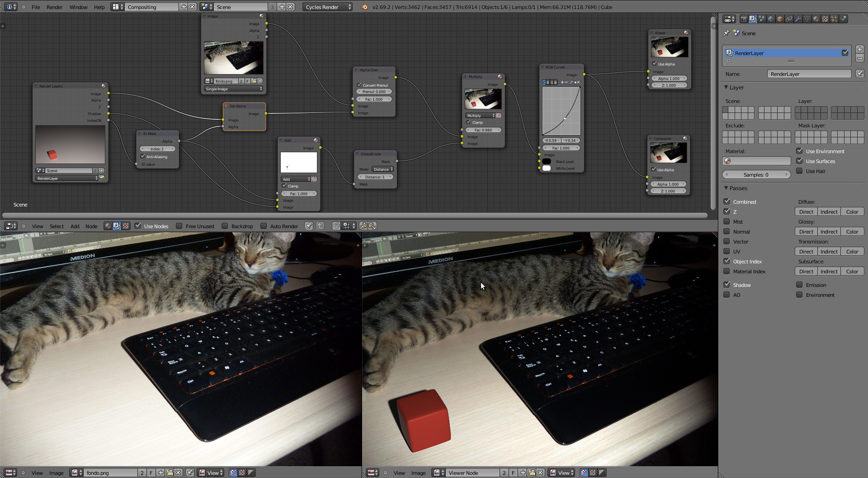
Task: Toggle node snapping magnet icon
Action: [x=336, y=226]
